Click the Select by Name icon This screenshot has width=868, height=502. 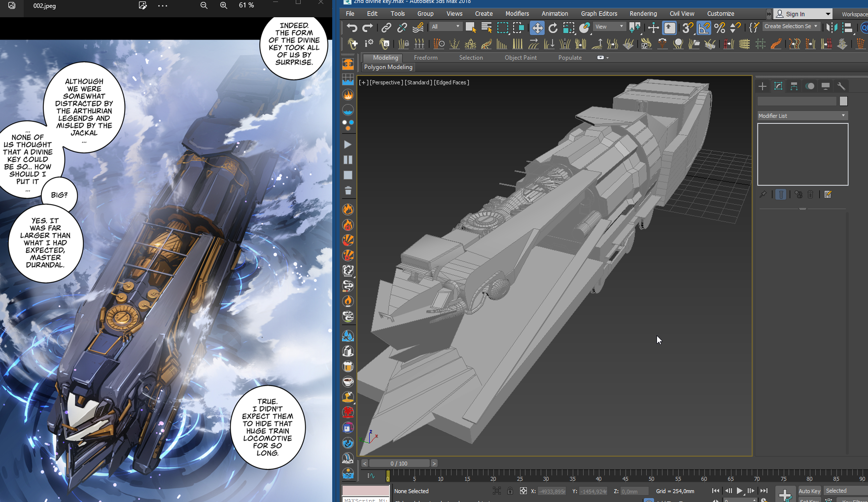tap(486, 28)
